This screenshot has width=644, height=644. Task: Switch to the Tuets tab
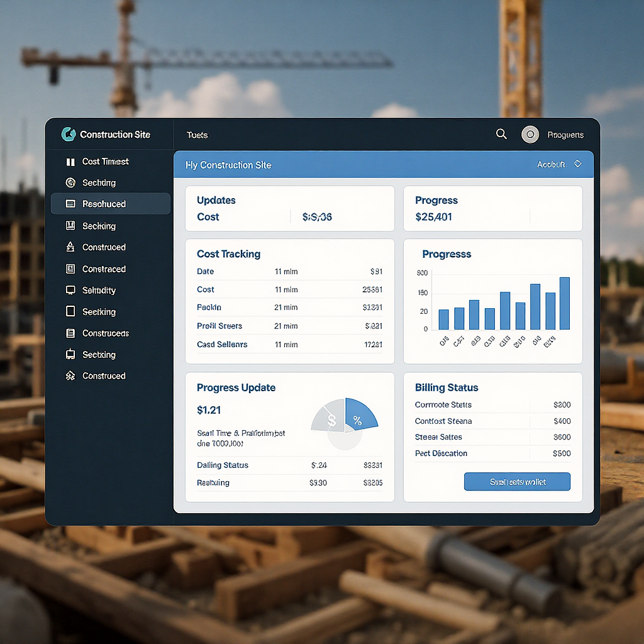197,135
